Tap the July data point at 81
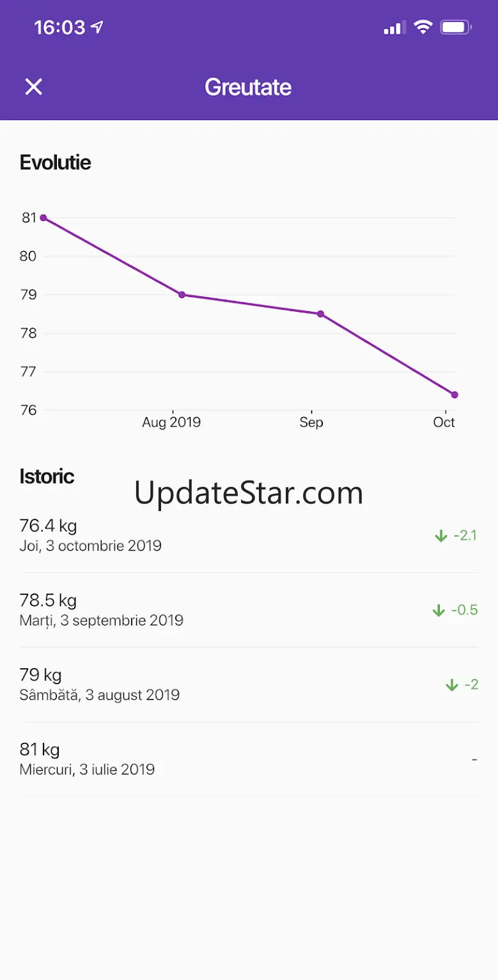This screenshot has width=498, height=980. click(43, 218)
